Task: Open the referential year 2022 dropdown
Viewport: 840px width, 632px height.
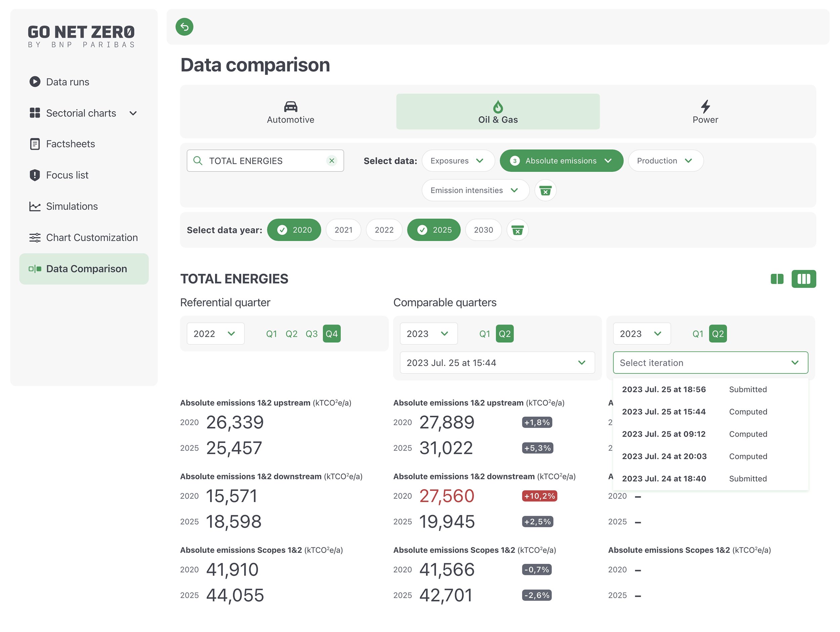Action: [x=215, y=334]
